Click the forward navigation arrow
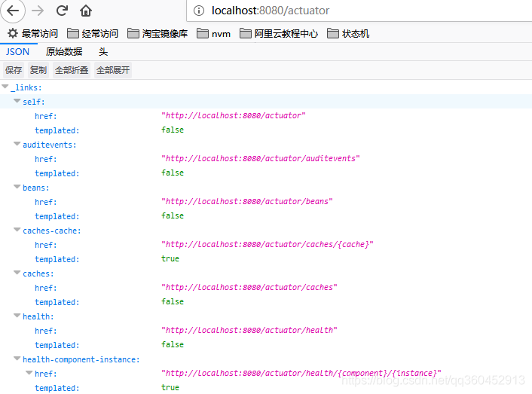Screen dimensions: 532x394 tap(38, 11)
